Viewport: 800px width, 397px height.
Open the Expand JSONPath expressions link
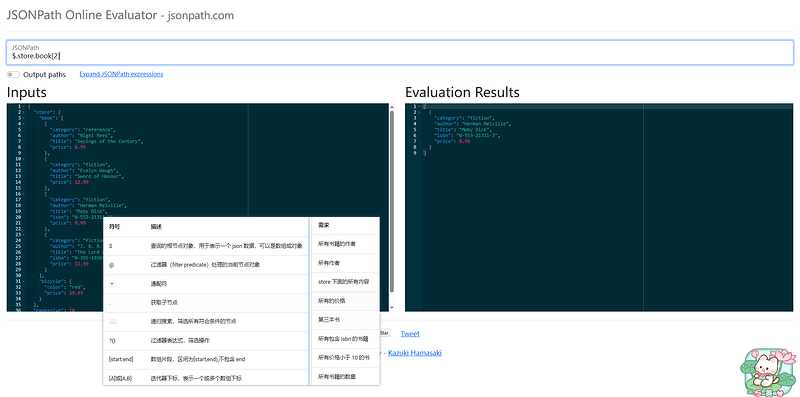coord(121,74)
